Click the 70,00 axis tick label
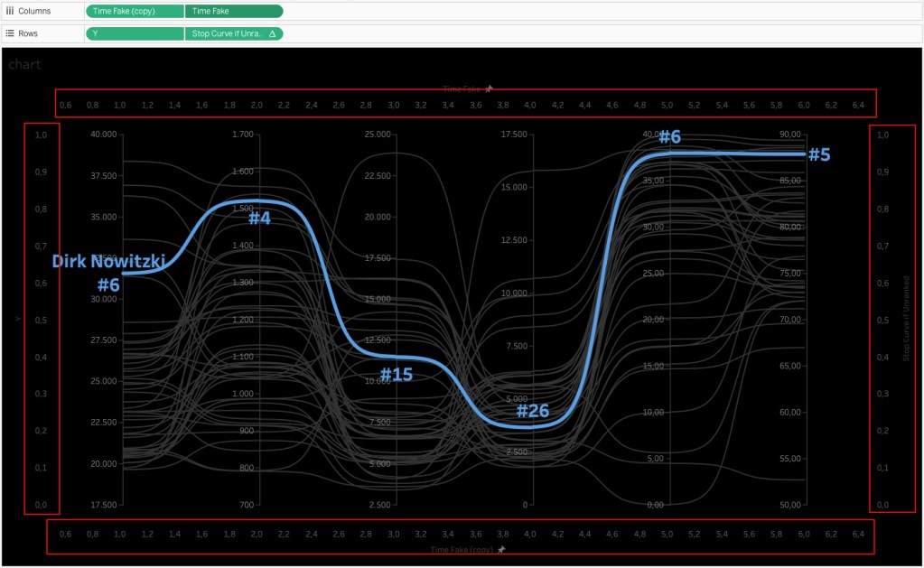The width and height of the screenshot is (924, 568). coord(790,320)
